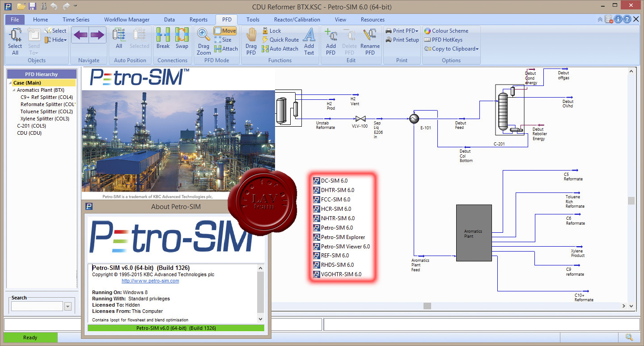
Task: Open the folder icon in quick access toolbar
Action: [21, 6]
